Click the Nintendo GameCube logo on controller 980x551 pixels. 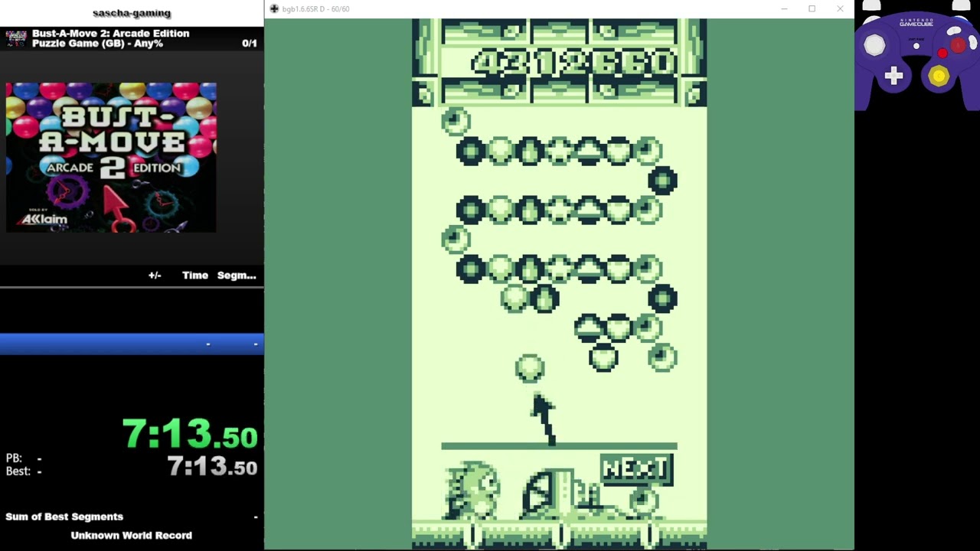[916, 24]
